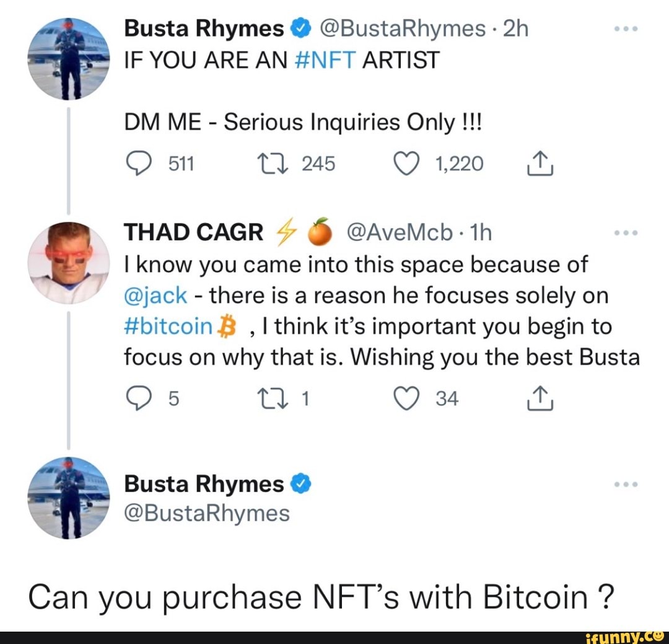Click the @jack mention

154,295
